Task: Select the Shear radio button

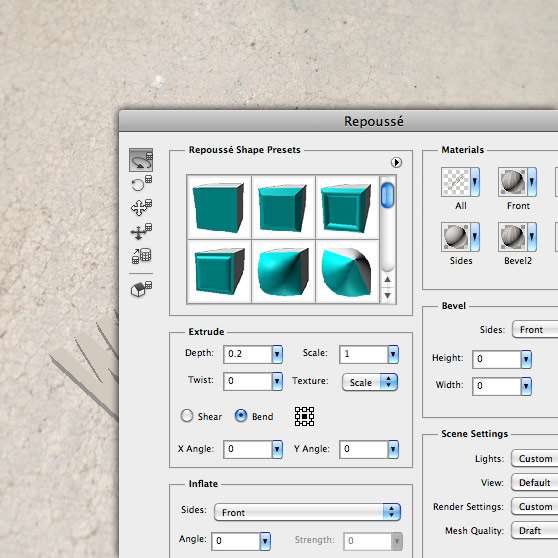Action: coord(187,416)
